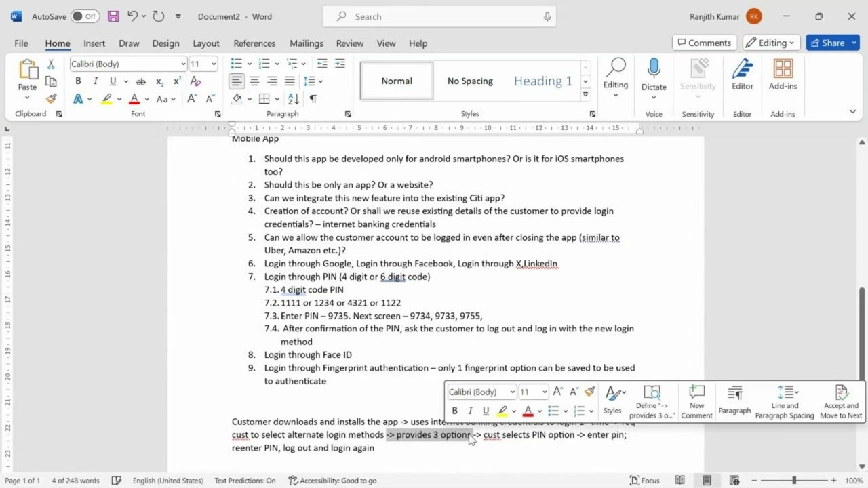Switch to the References tab

tap(254, 43)
